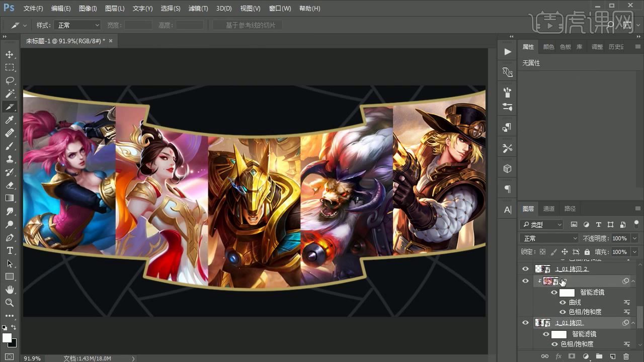The image size is (644, 362).
Task: Collapse smart filters of selected clipped layer
Action: point(633,281)
